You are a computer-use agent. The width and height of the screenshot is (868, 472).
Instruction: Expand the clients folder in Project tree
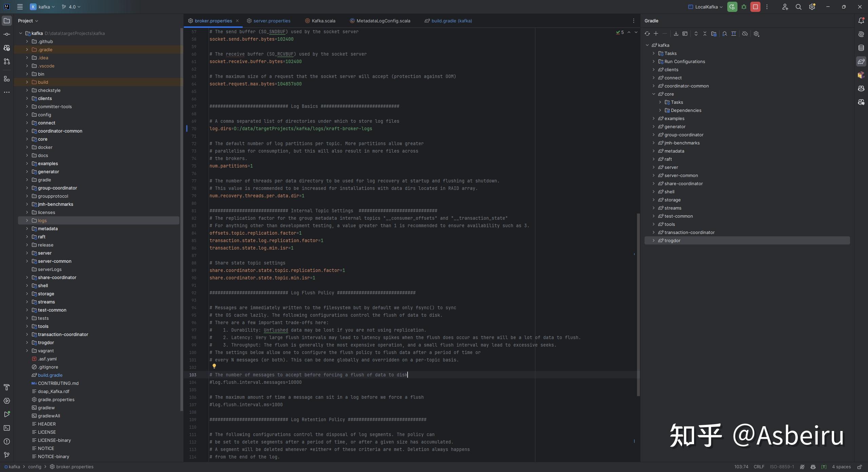coord(27,98)
